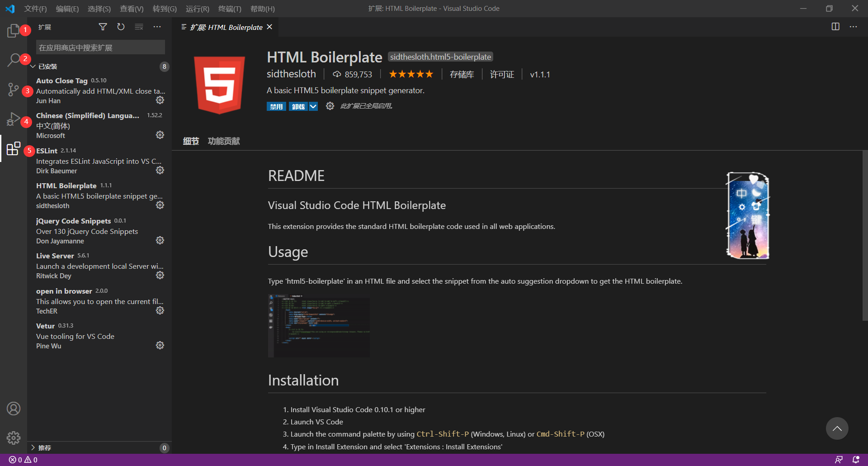Open the 许可证 license link
This screenshot has height=466, width=868.
pyautogui.click(x=502, y=74)
